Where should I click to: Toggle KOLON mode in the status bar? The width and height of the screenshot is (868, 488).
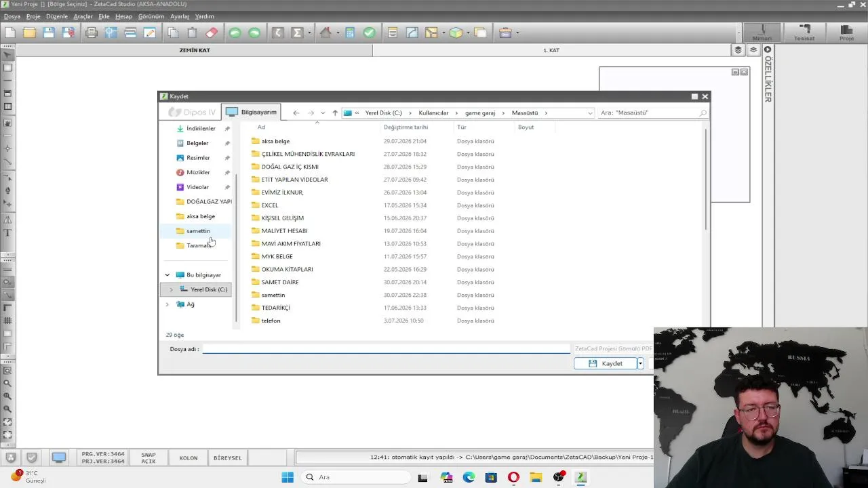click(189, 458)
